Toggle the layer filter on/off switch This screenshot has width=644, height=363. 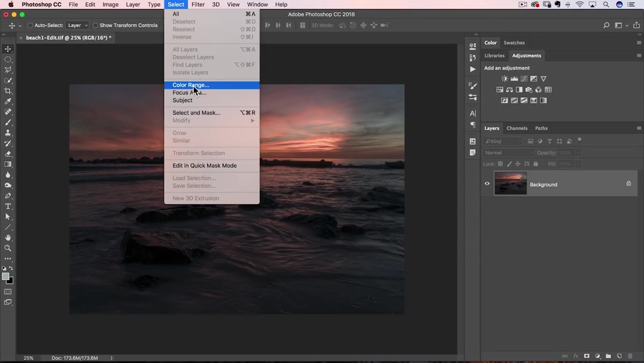pyautogui.click(x=580, y=140)
